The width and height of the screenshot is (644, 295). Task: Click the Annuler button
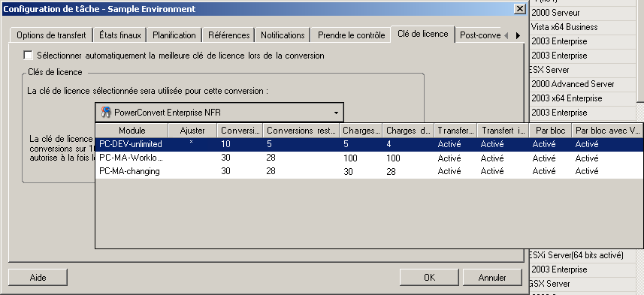click(x=492, y=277)
